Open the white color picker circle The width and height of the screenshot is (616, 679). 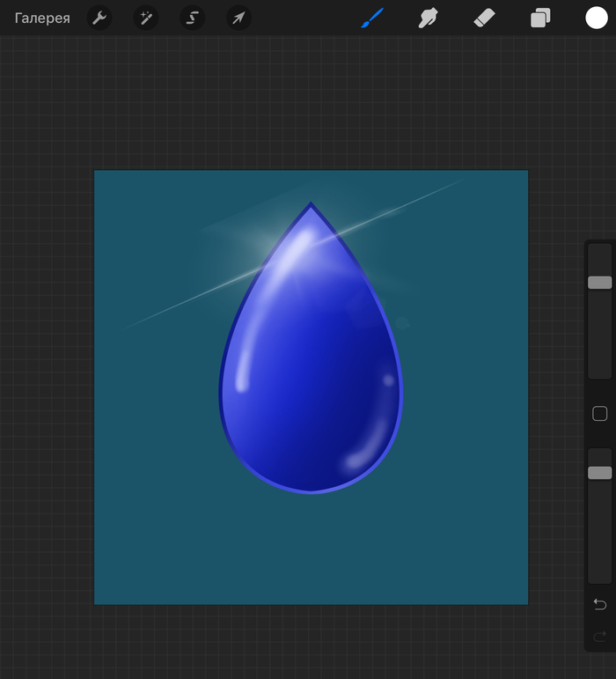click(597, 18)
